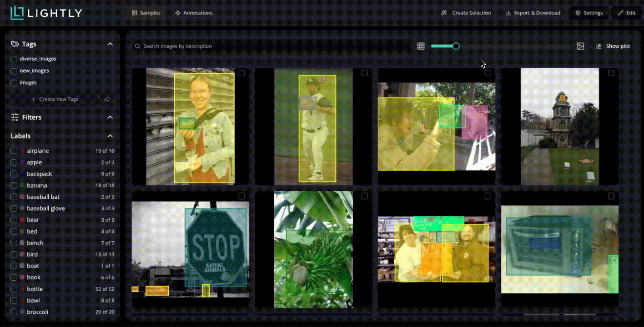This screenshot has height=327, width=644.
Task: Switch to the Annotations tab
Action: click(x=194, y=13)
